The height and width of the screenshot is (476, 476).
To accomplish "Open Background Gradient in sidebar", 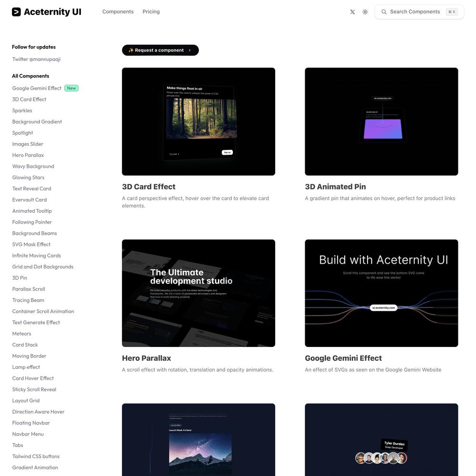I will (37, 122).
